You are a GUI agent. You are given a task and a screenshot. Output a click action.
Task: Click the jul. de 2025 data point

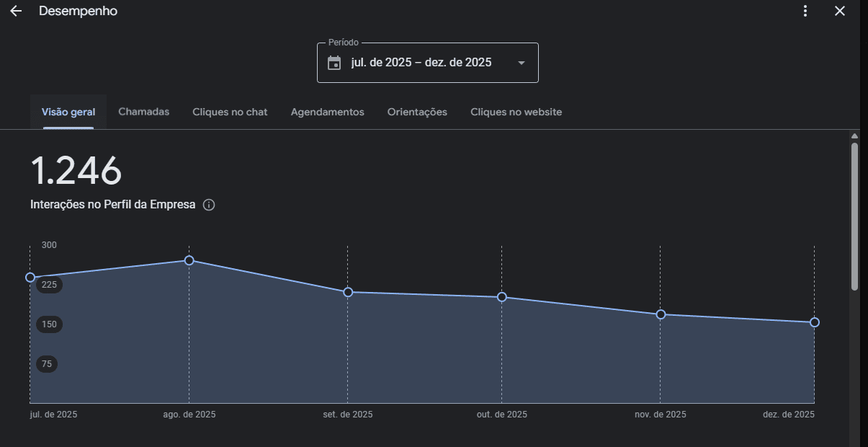point(30,278)
